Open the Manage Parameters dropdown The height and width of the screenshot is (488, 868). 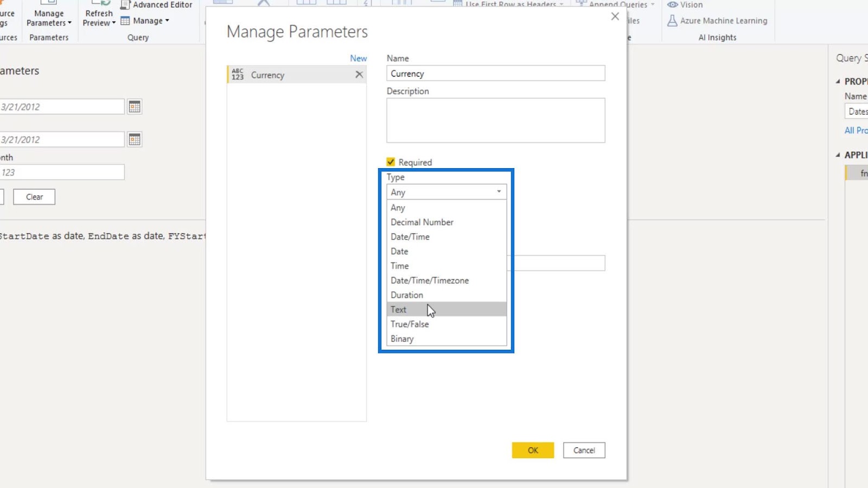pos(49,18)
